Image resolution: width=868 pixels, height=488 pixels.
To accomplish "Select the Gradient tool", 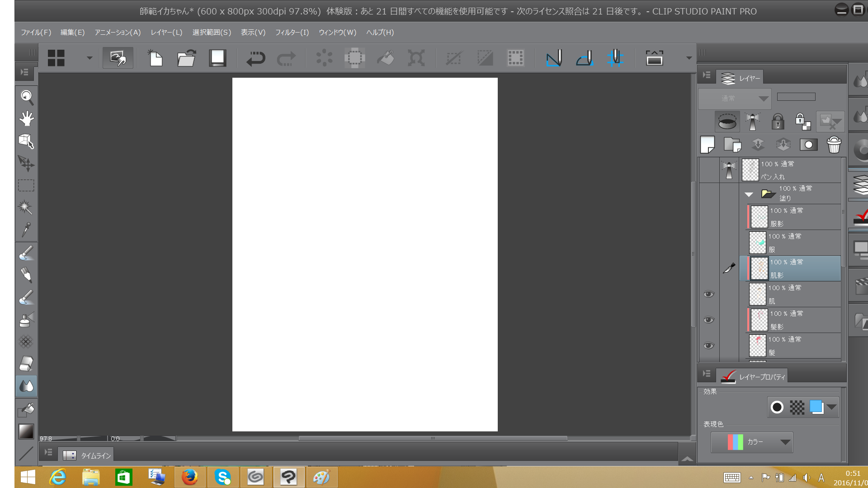I will [x=26, y=432].
